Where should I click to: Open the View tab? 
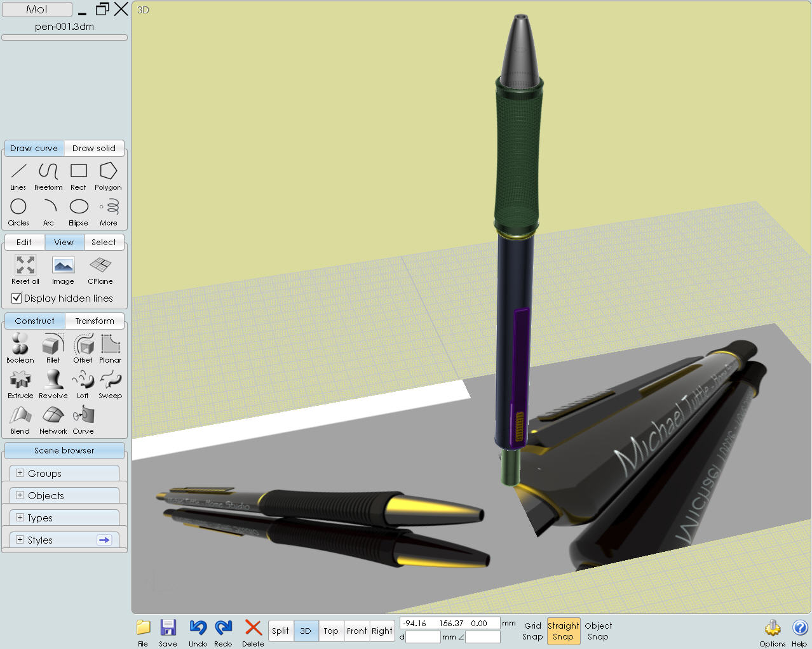click(x=64, y=242)
